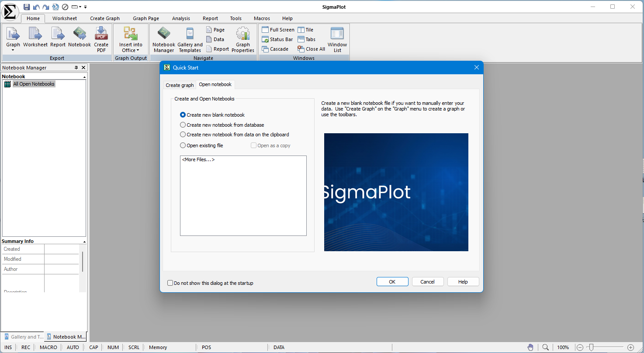644x353 pixels.
Task: Click the zoom slider handle
Action: (591, 347)
